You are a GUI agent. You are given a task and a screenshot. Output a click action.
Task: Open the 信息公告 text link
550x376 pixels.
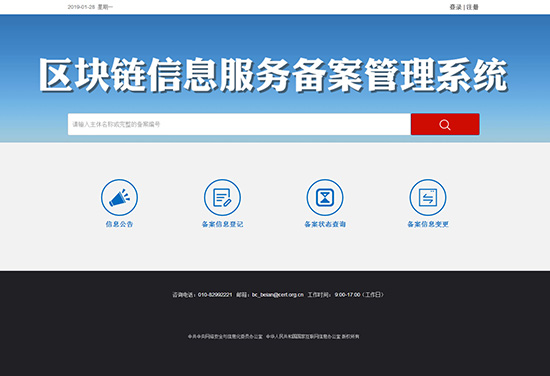coord(119,224)
